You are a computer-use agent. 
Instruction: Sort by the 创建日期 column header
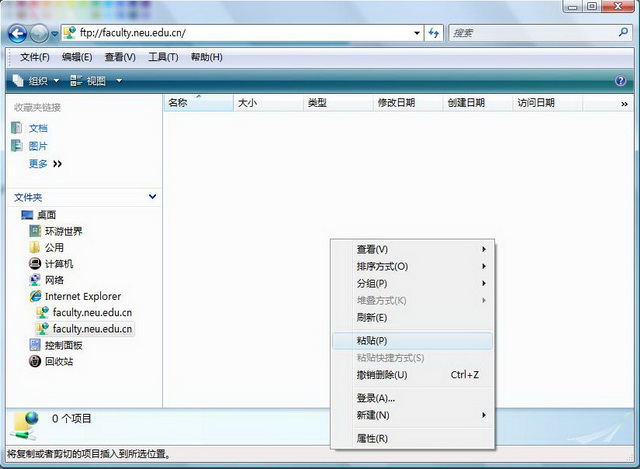coord(478,103)
